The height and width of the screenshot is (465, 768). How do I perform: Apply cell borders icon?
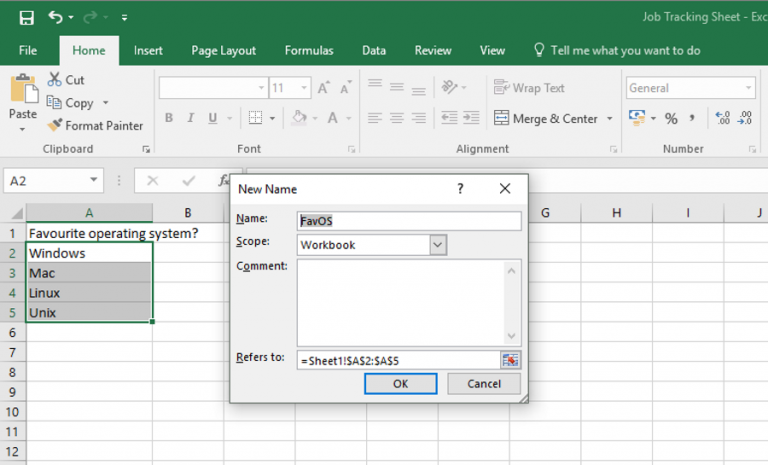pyautogui.click(x=255, y=118)
